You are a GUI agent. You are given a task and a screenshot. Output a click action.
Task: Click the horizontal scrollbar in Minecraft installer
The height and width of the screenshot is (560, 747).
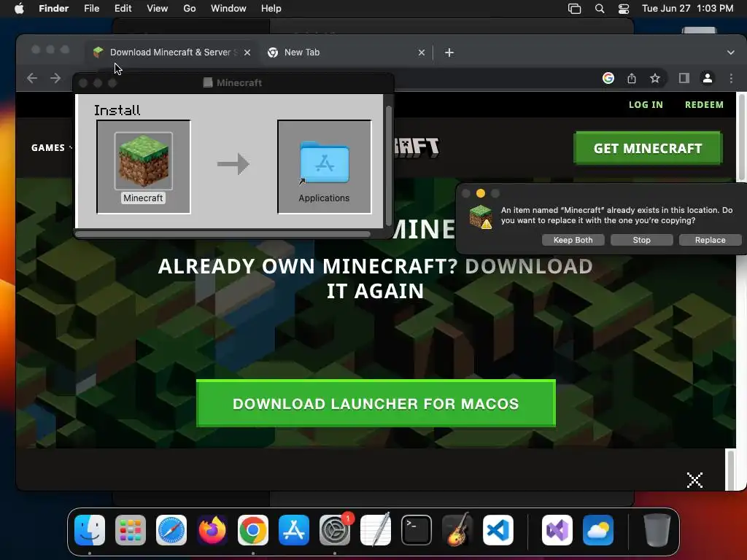[222, 234]
